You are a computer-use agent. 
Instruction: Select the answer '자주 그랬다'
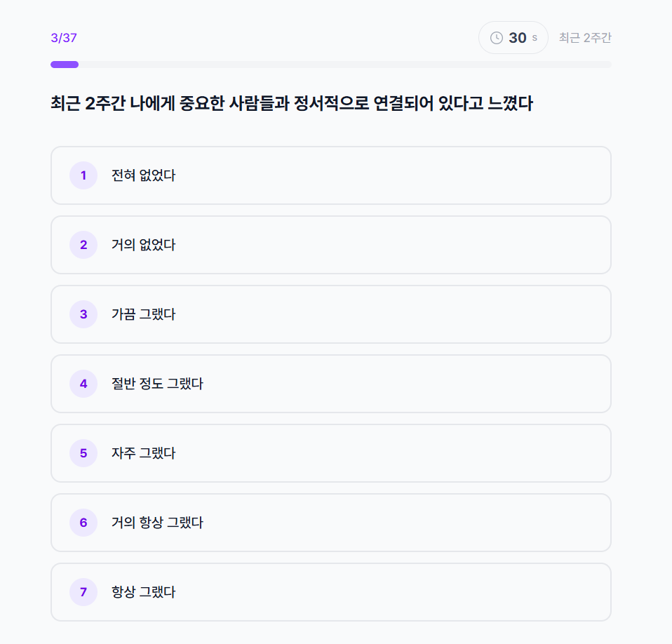[330, 453]
